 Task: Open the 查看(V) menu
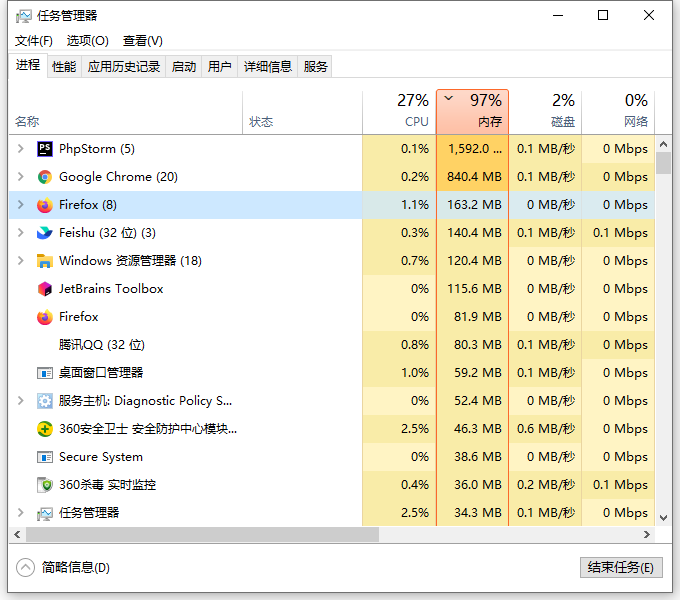point(143,41)
